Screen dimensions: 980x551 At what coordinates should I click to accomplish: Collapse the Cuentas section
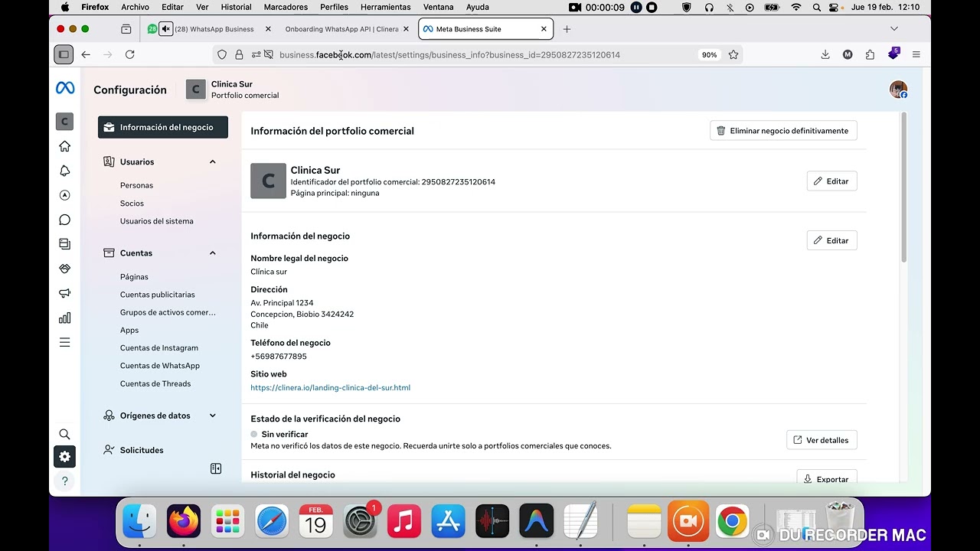point(213,253)
